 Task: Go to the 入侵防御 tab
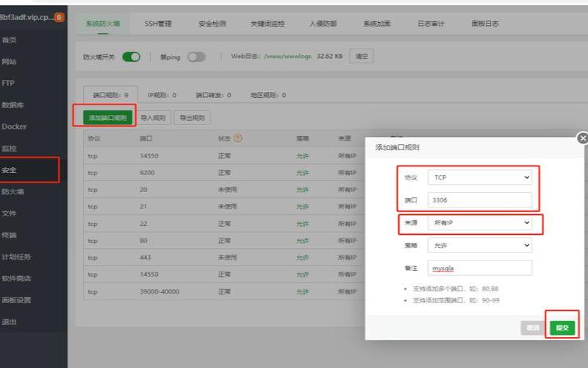[323, 24]
